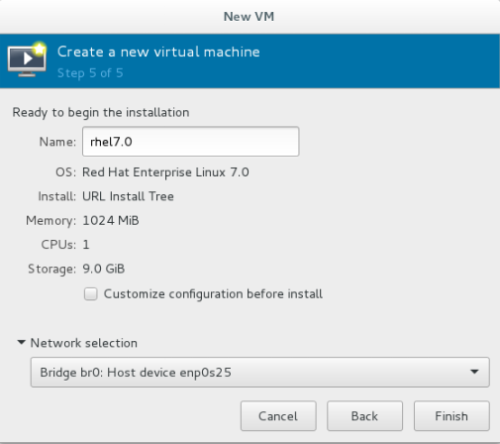Finish creating the virtual machine
The height and width of the screenshot is (444, 500).
(x=452, y=416)
